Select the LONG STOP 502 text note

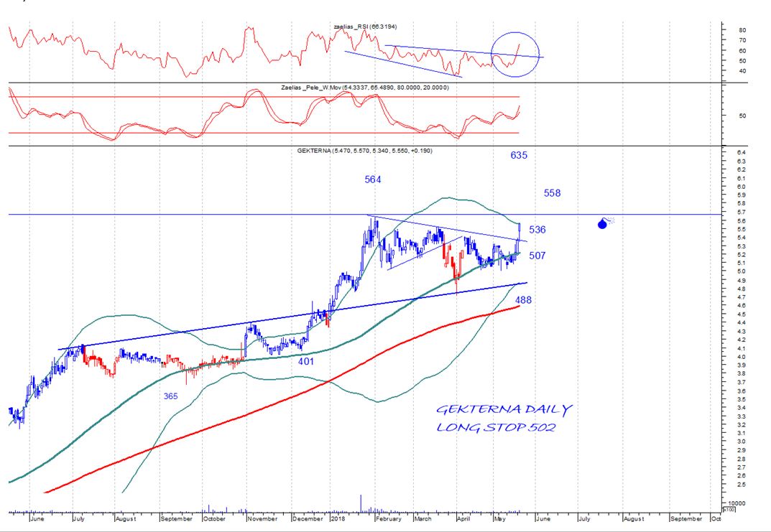click(x=496, y=428)
